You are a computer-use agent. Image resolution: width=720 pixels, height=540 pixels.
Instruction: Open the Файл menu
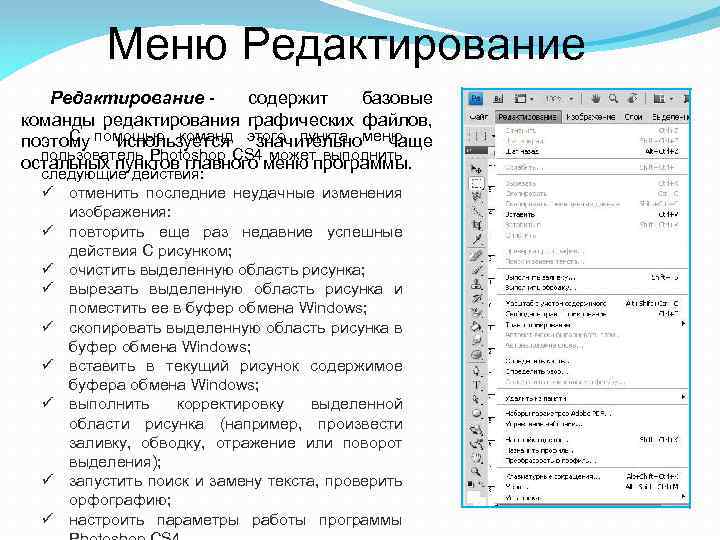478,117
